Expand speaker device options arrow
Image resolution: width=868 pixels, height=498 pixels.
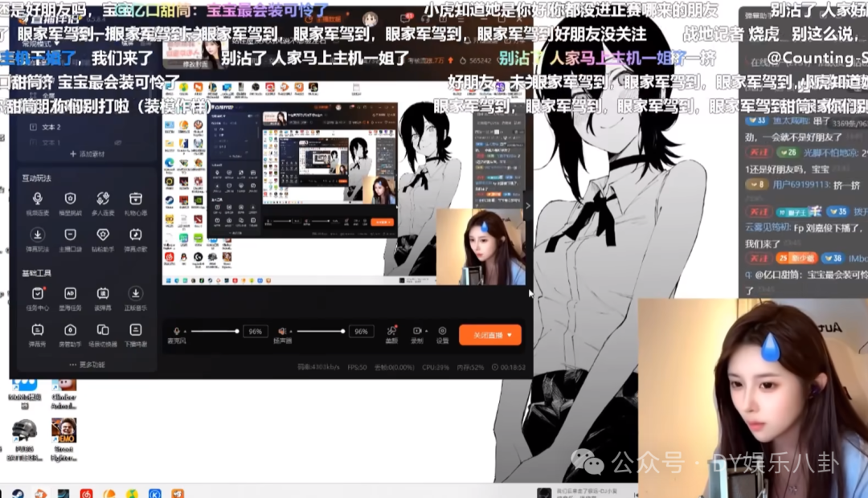(291, 332)
